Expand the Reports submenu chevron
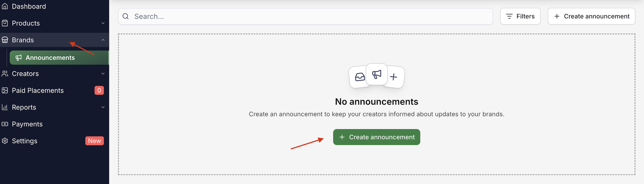644x184 pixels. point(103,107)
